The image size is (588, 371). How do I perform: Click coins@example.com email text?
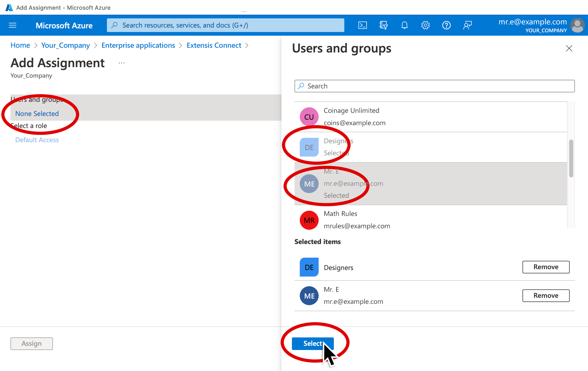coord(355,123)
